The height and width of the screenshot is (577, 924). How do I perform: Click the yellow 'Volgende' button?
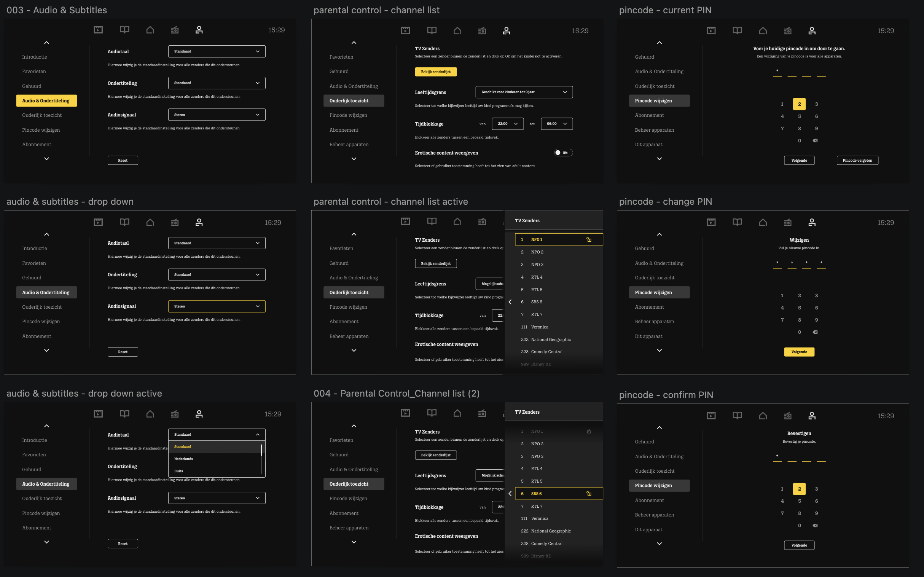pyautogui.click(x=799, y=352)
